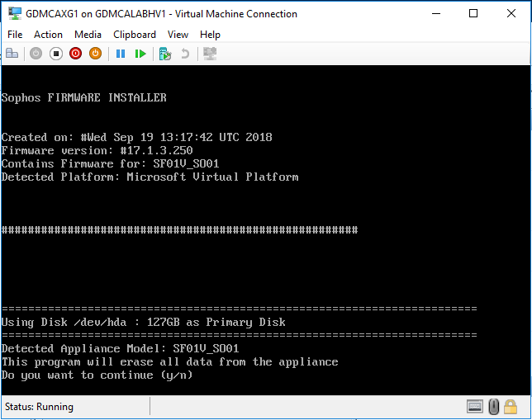The image size is (532, 420).
Task: Click the mouse status icon
Action: (x=494, y=407)
